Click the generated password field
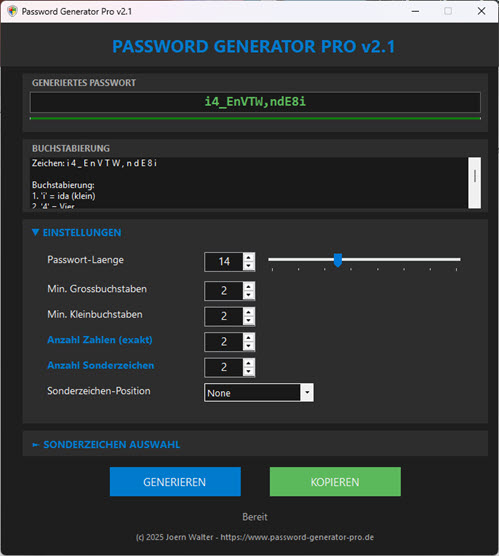The width and height of the screenshot is (500, 556). tap(255, 102)
